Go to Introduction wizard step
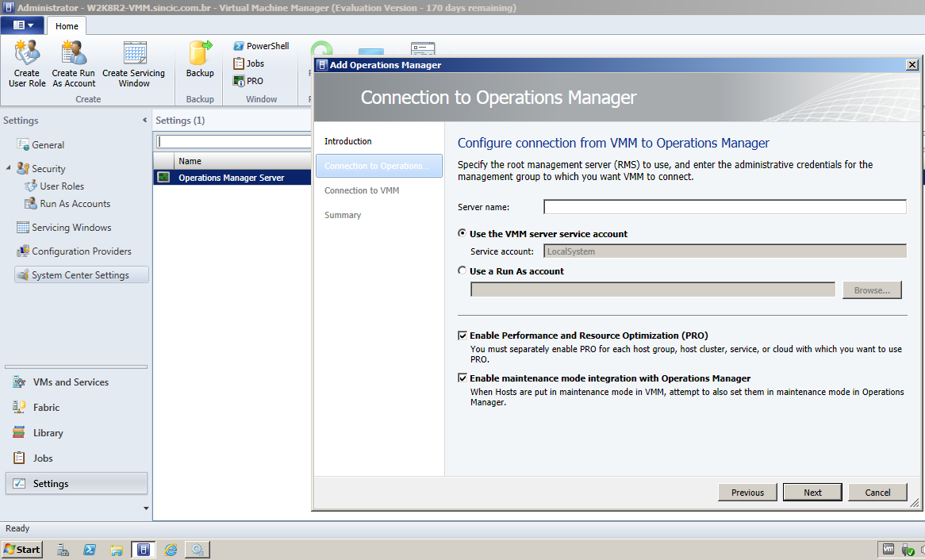Screen dimensions: 925x560 coord(348,141)
